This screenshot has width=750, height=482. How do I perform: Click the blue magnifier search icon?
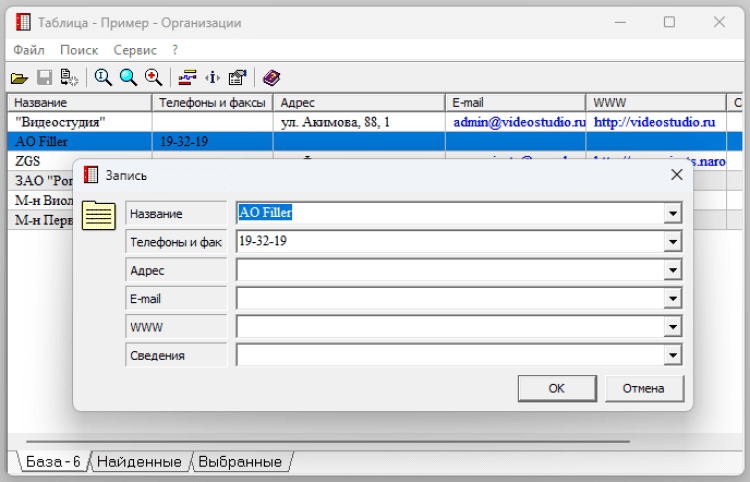[x=128, y=77]
